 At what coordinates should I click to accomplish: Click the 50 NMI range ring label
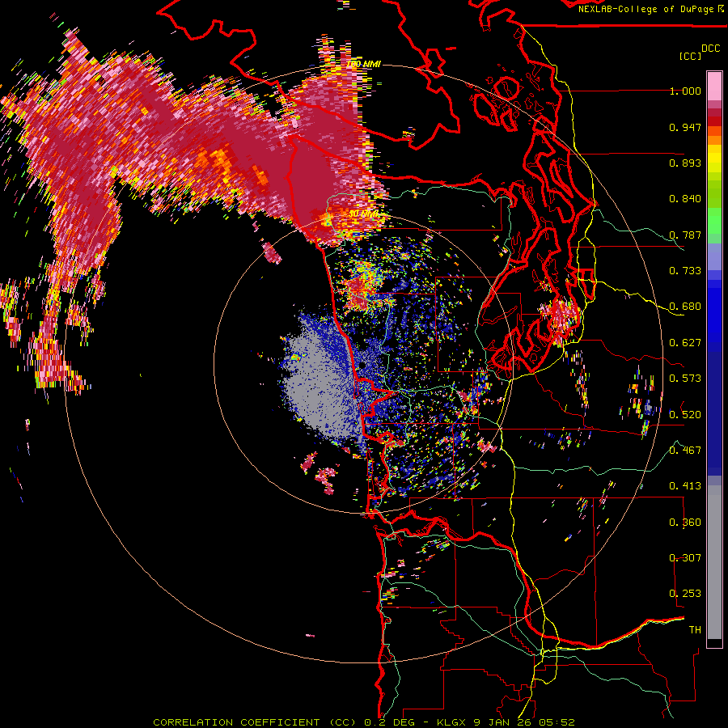[363, 214]
